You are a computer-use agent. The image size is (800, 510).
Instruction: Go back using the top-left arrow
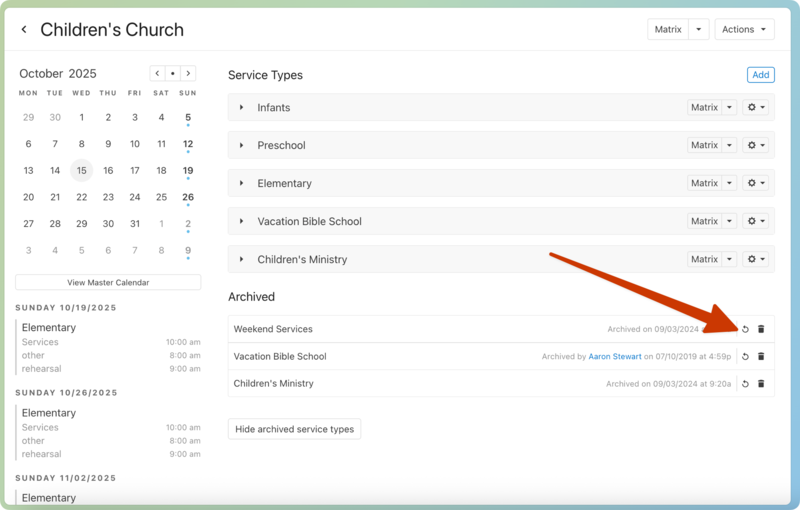(x=24, y=30)
